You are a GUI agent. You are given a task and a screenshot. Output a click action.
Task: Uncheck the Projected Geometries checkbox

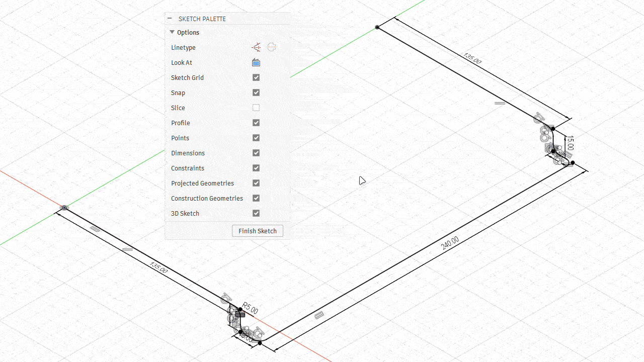click(x=256, y=183)
